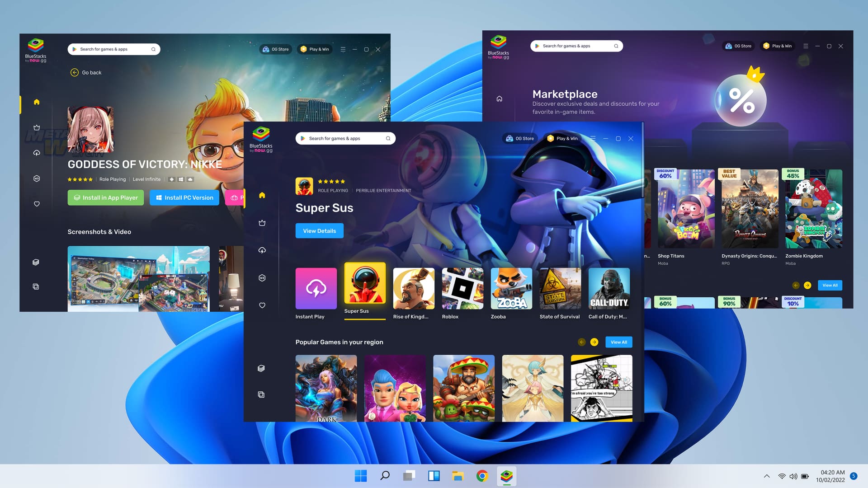Click Install PC Version for NIKKE
This screenshot has height=488, width=868.
point(184,197)
